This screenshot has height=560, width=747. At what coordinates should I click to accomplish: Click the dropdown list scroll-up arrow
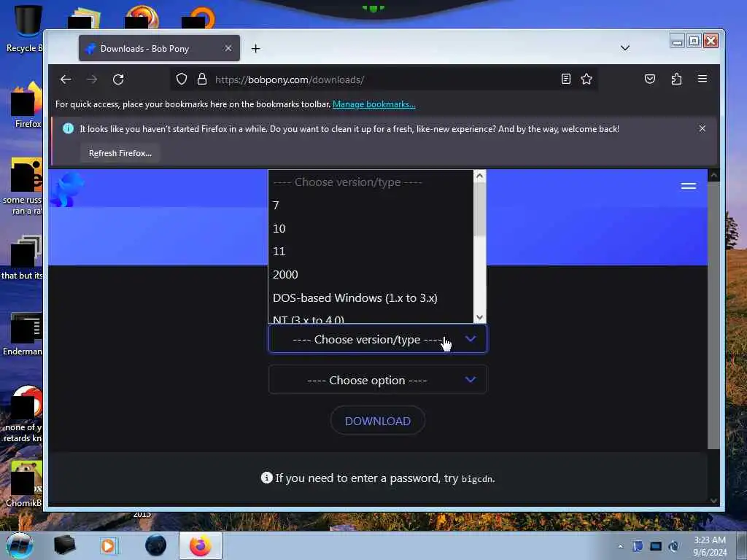(480, 176)
